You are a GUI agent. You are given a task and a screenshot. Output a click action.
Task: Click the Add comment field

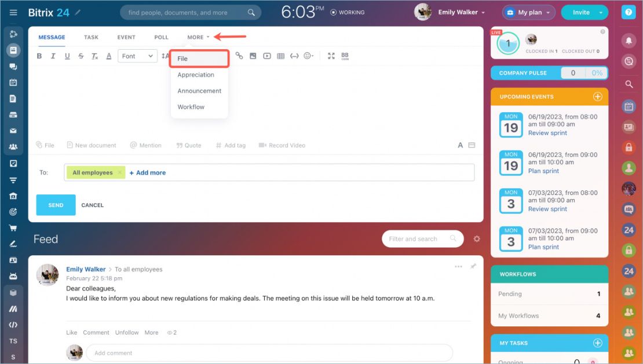point(269,353)
